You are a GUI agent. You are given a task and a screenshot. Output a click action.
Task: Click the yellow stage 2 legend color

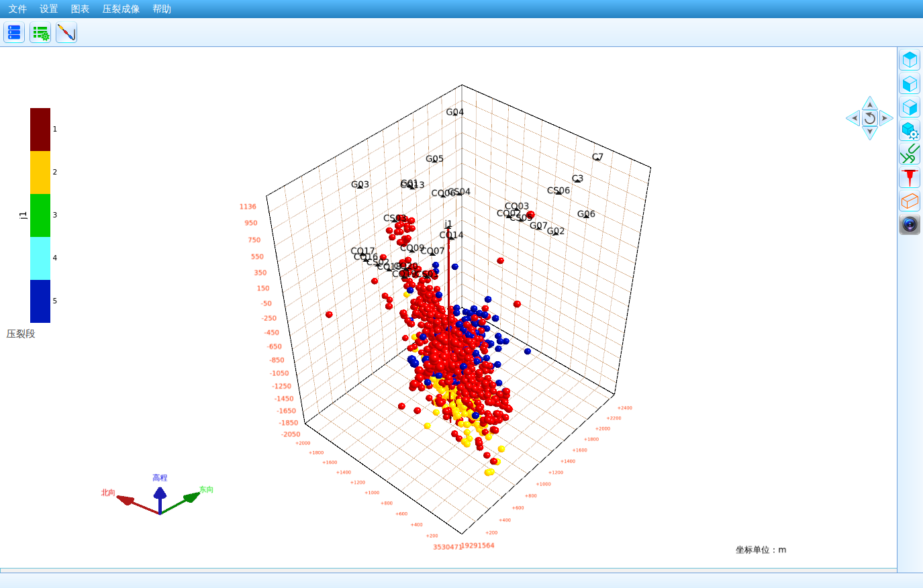(x=40, y=173)
